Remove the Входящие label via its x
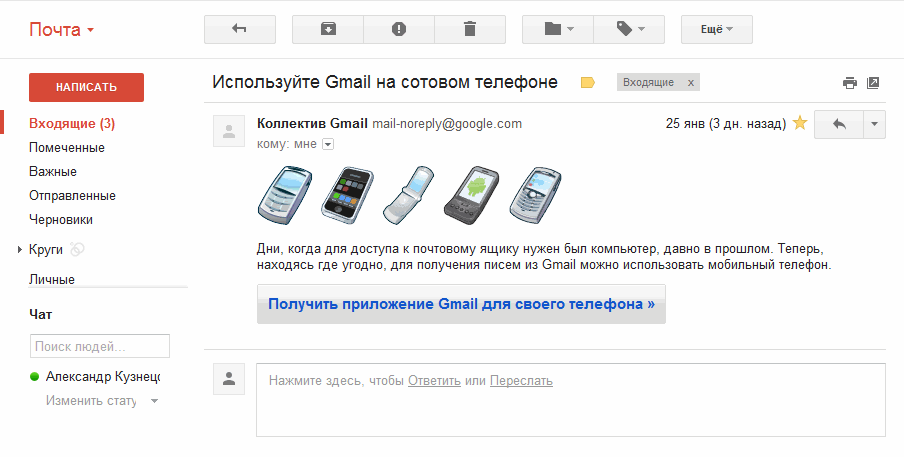This screenshot has width=904, height=457. tap(691, 82)
